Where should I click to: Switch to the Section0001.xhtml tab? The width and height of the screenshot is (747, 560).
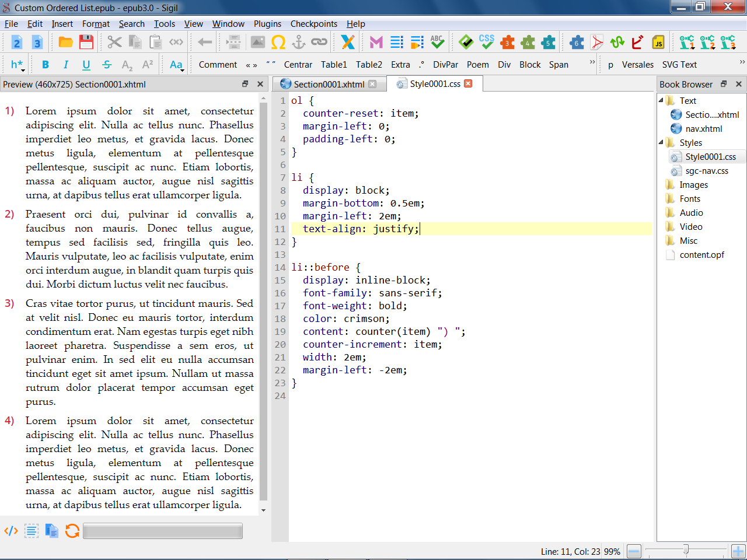(x=329, y=84)
